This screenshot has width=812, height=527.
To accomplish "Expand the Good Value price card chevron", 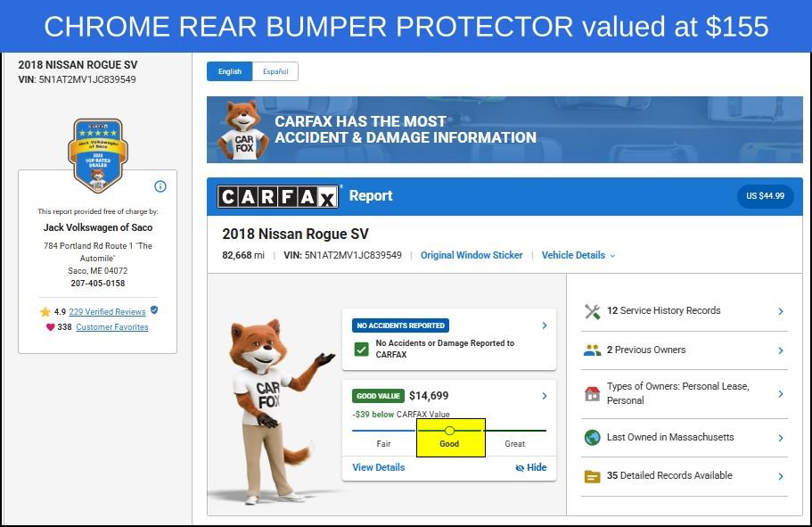I will 545,396.
